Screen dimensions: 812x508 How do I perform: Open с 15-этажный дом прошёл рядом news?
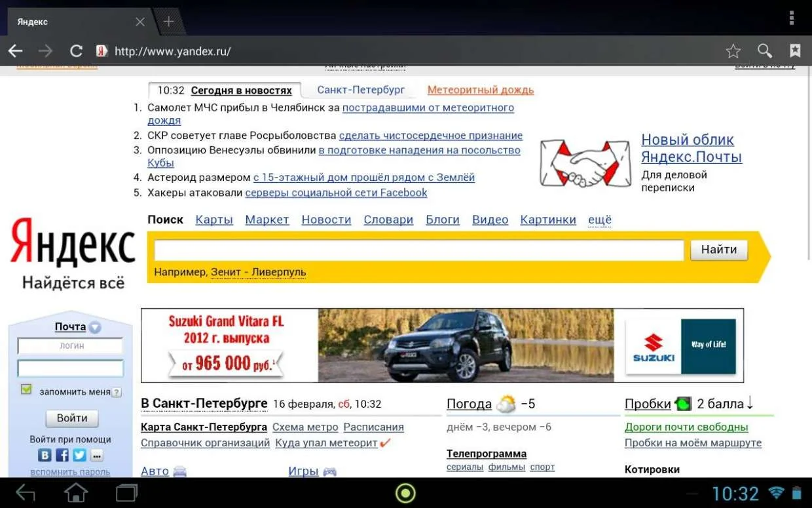coord(364,178)
